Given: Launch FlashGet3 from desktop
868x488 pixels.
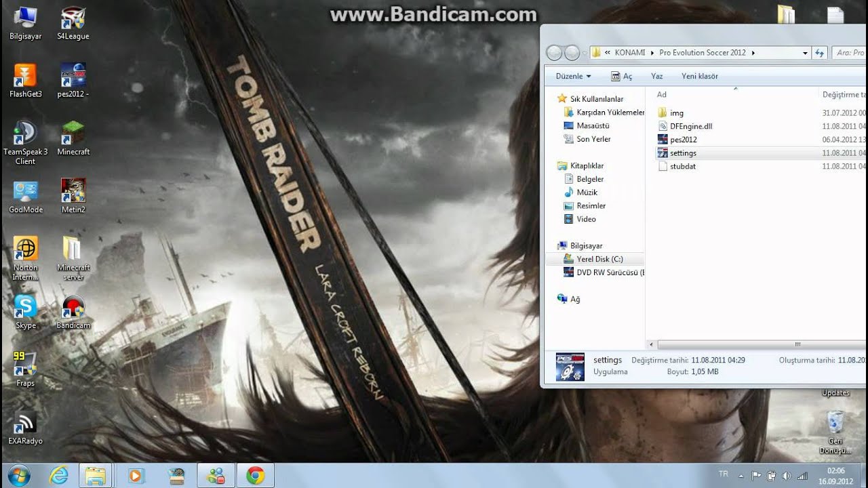Looking at the screenshot, I should (26, 81).
